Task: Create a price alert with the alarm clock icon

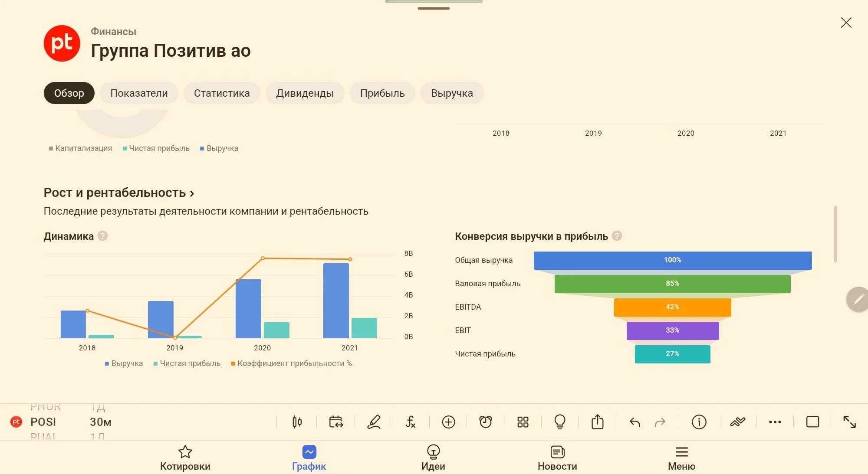Action: point(486,422)
